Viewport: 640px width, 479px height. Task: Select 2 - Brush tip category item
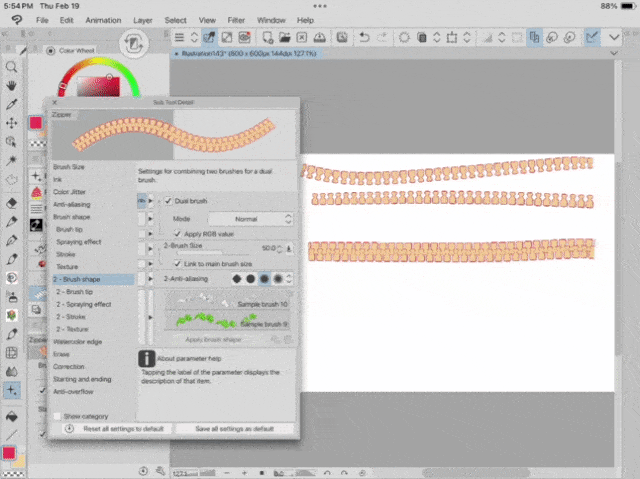(74, 292)
